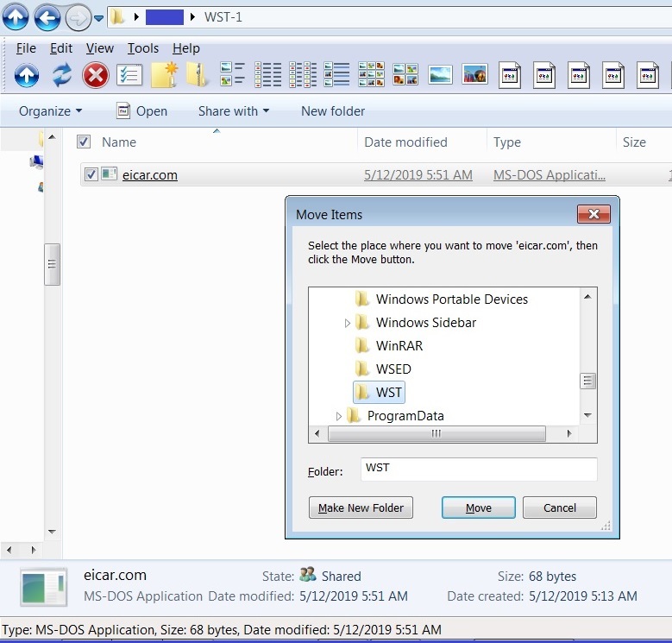
Task: Click the Refresh icon with two blue arrows
Action: tap(62, 75)
